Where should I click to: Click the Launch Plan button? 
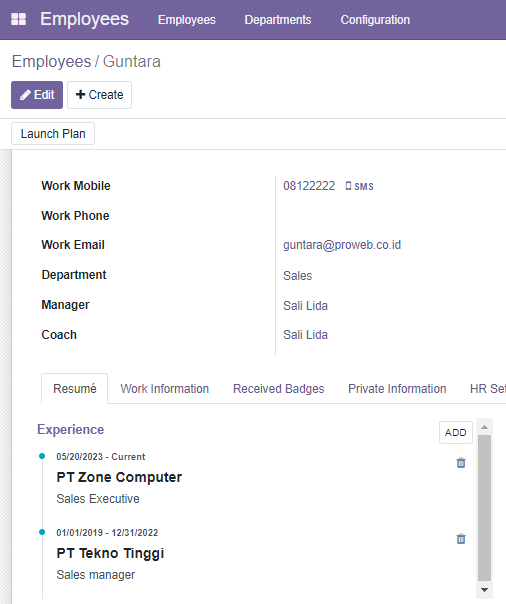53,134
